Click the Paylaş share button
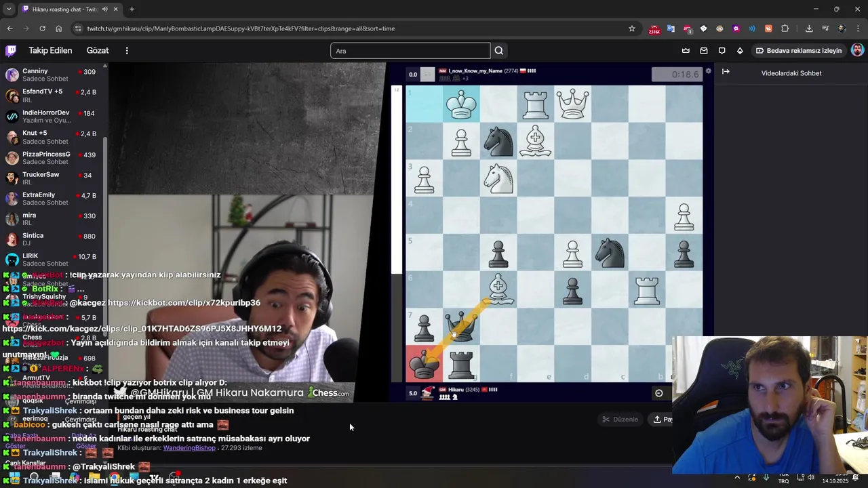Image resolution: width=868 pixels, height=488 pixels. (x=661, y=420)
